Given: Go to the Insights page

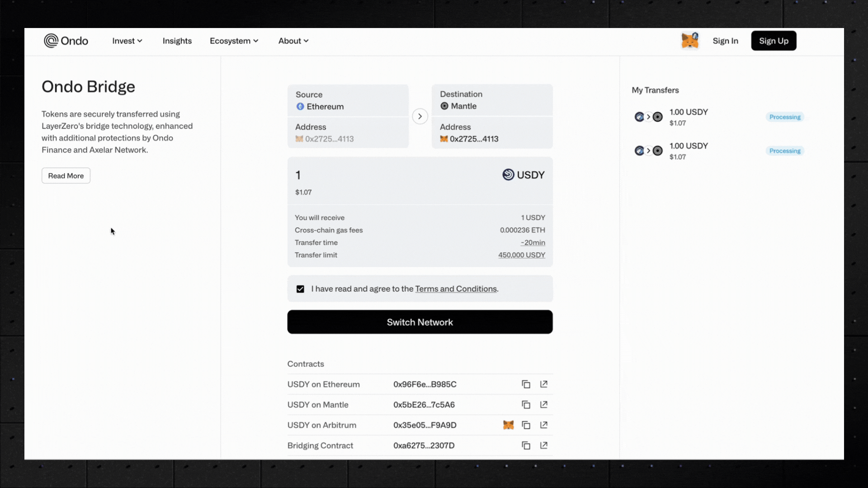Looking at the screenshot, I should [177, 41].
